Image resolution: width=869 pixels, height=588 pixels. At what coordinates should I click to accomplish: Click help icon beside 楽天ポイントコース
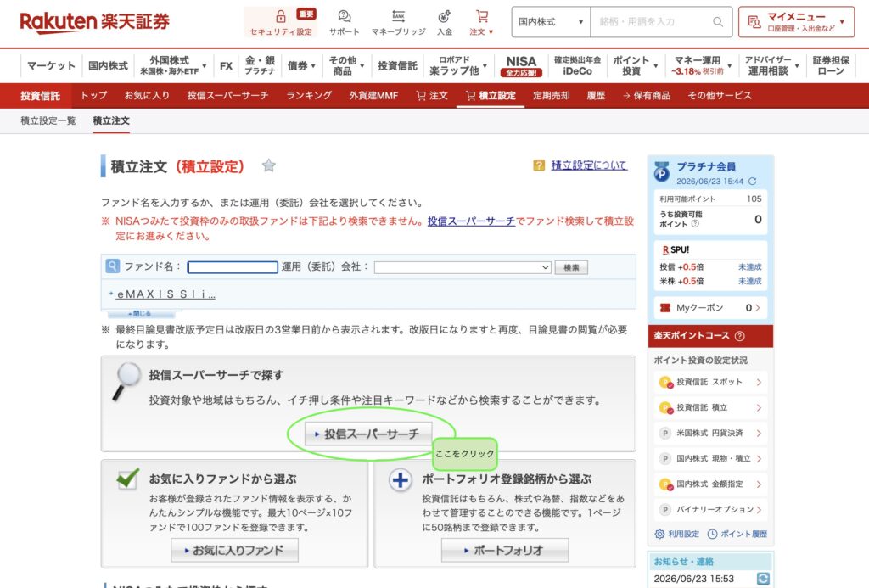click(x=739, y=336)
